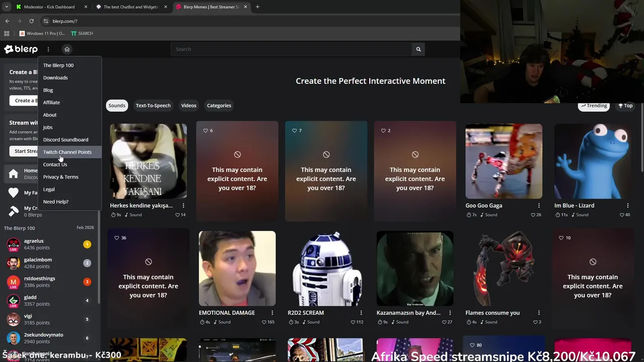The width and height of the screenshot is (644, 362).
Task: Click heart on explicit card with 10 likes
Action: tap(561, 238)
